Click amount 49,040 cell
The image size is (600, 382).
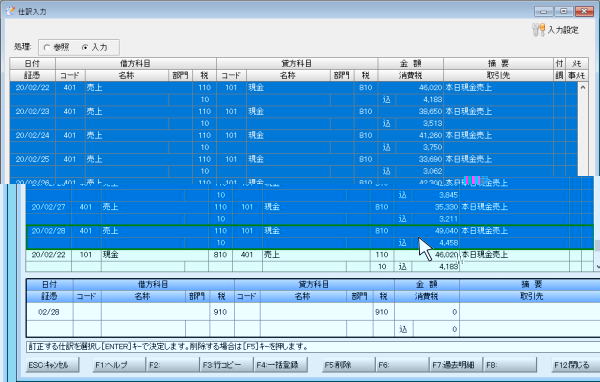coord(427,230)
